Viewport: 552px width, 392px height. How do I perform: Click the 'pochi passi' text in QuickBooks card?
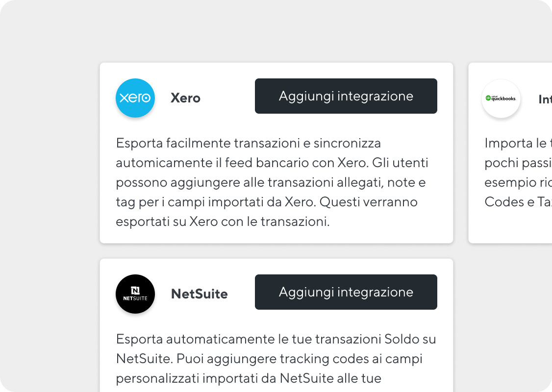518,163
